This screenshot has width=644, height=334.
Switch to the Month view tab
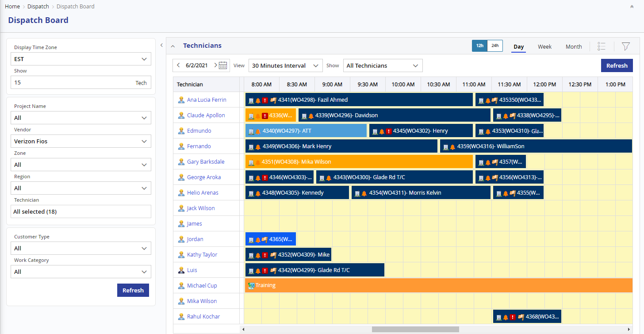click(574, 46)
